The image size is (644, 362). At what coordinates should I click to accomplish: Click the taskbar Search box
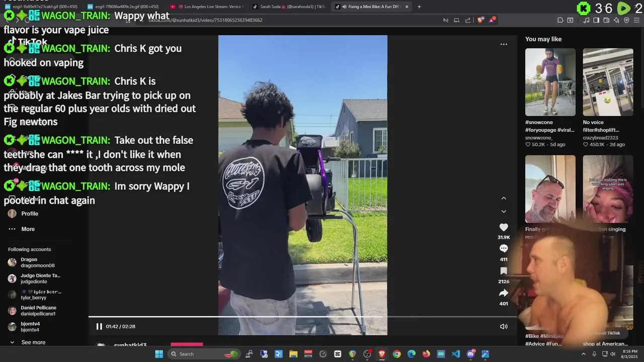[x=204, y=354]
